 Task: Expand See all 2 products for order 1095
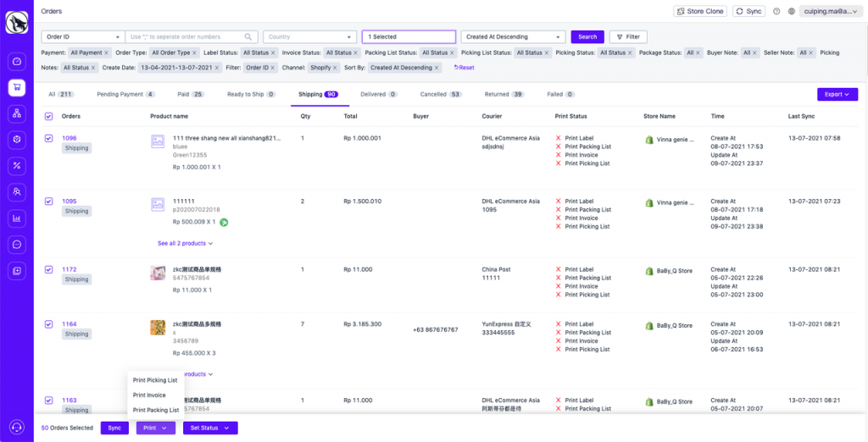click(x=185, y=243)
